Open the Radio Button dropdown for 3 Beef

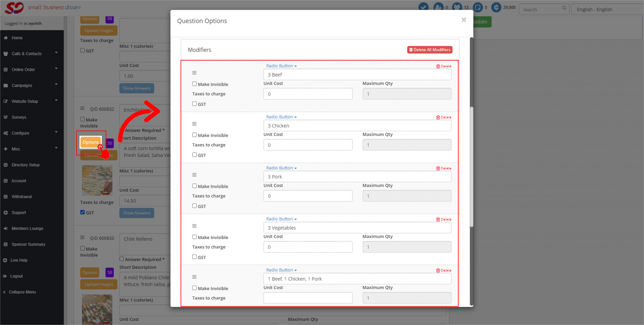coord(281,66)
